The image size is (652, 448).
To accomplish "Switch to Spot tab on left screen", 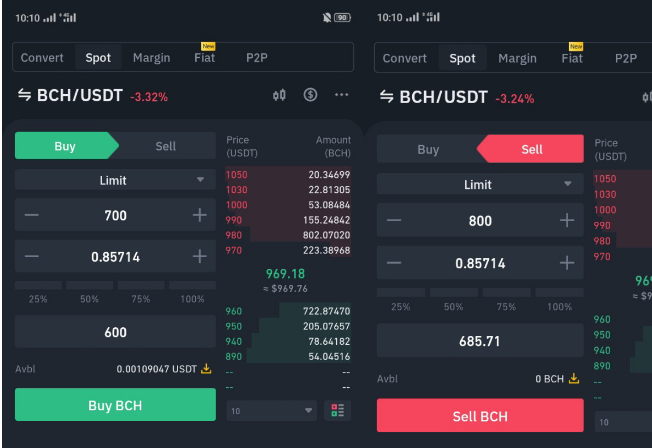I will coord(98,57).
